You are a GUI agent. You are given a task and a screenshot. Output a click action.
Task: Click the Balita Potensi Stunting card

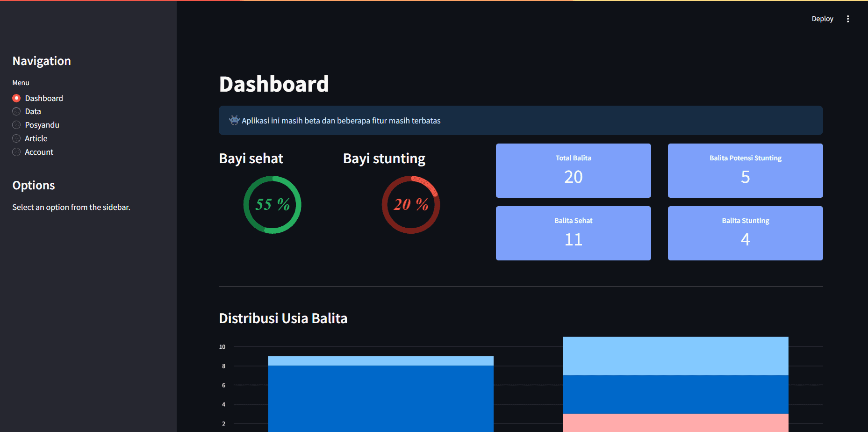[745, 171]
